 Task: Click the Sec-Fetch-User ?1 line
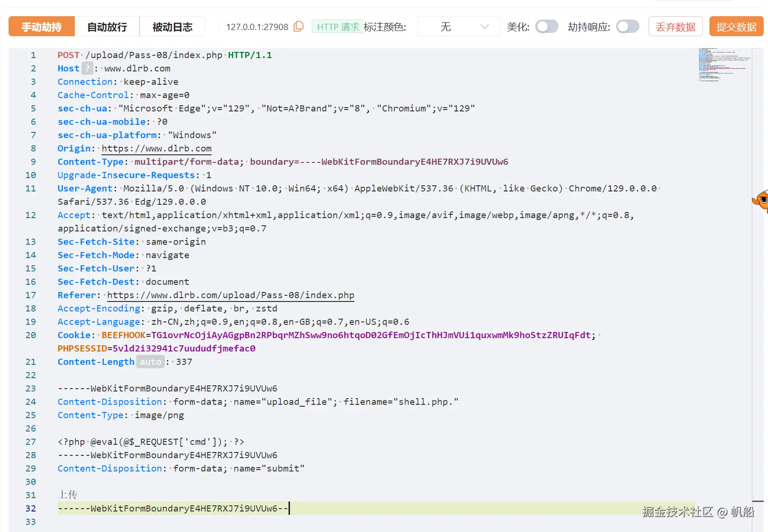[x=107, y=268]
